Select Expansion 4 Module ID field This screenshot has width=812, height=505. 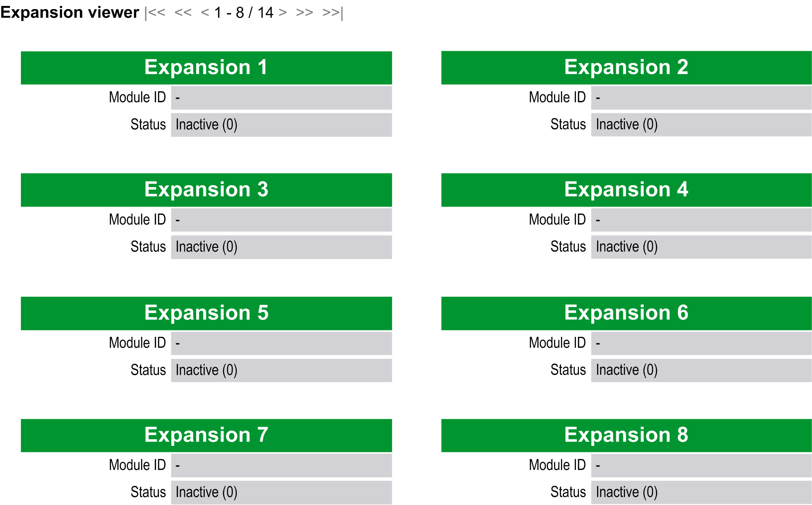coord(701,220)
